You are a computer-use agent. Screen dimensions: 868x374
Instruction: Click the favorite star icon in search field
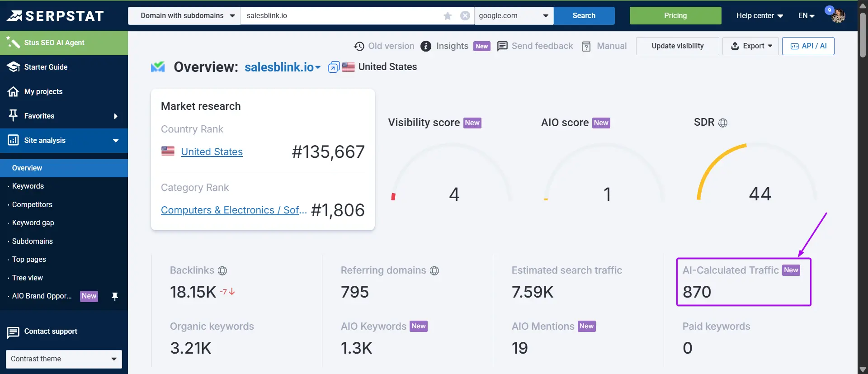coord(448,16)
